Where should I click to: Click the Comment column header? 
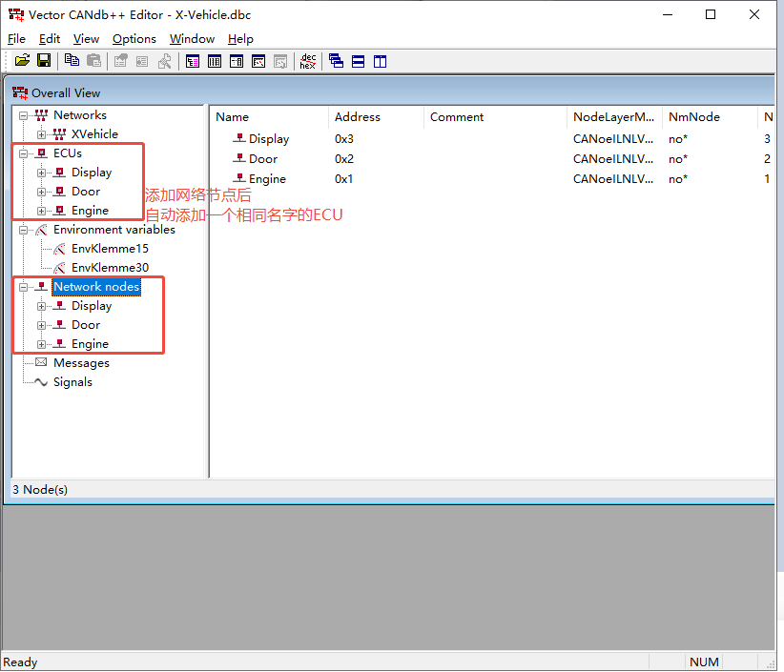(495, 117)
